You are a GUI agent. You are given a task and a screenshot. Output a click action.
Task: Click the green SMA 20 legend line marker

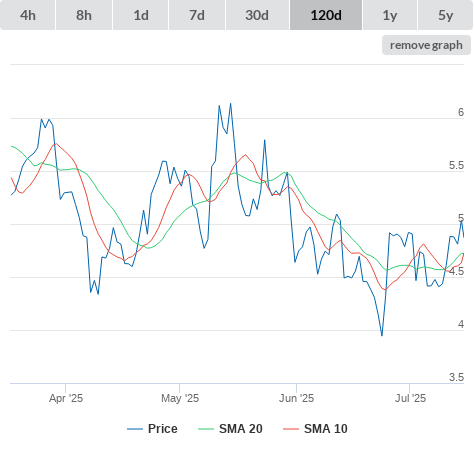click(206, 429)
